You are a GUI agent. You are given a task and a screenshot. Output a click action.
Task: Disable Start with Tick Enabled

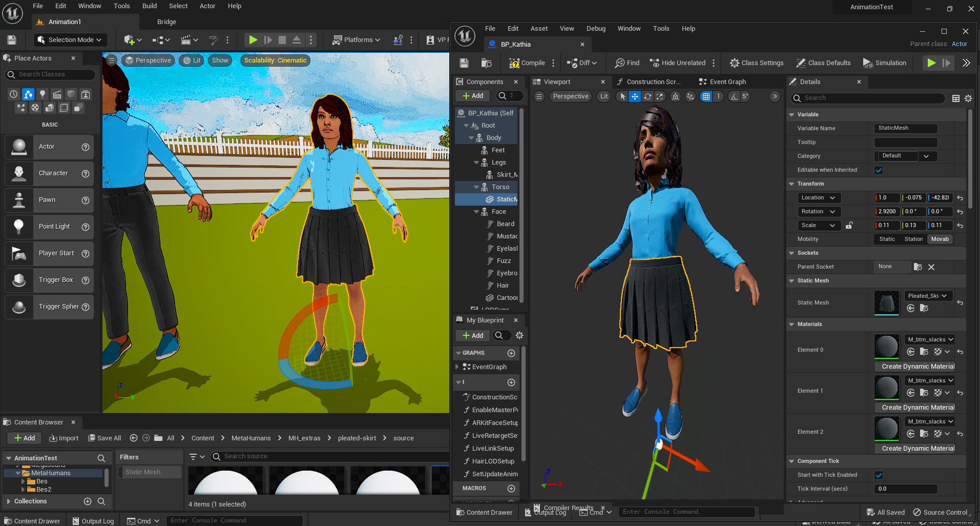(878, 475)
